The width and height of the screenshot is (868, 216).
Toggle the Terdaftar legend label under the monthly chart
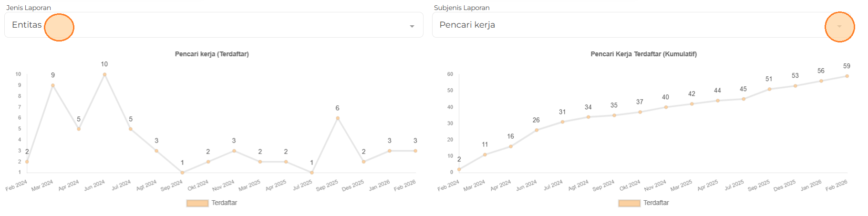(224, 203)
